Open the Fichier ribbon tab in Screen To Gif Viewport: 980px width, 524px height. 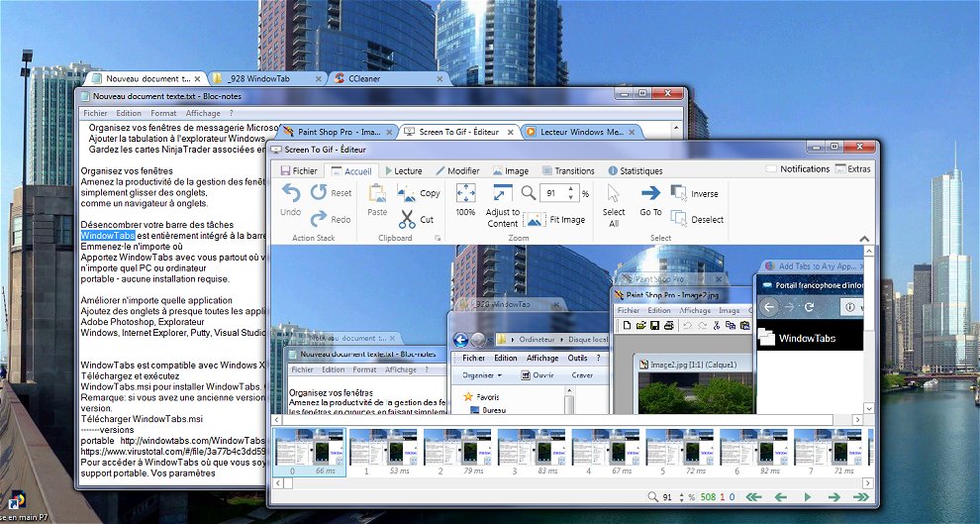click(299, 170)
